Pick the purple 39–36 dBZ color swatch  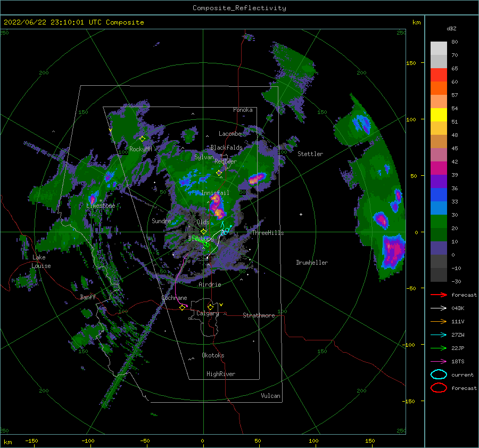coord(439,181)
